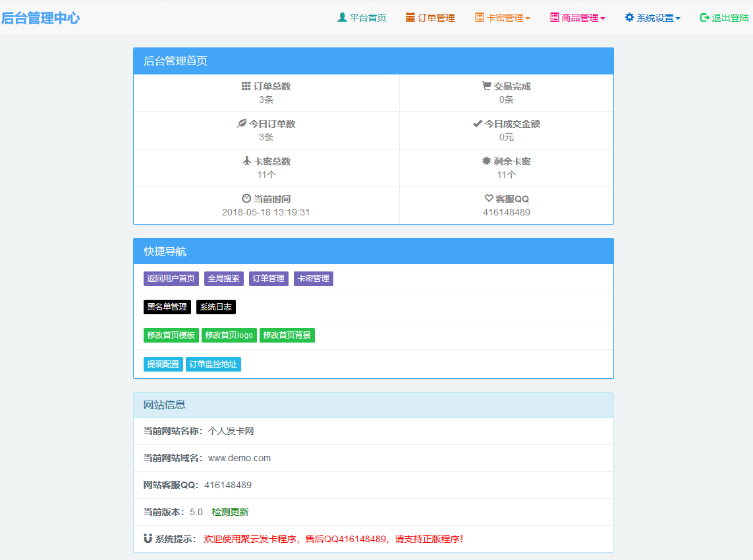Open 全局搜索 from quick navigation

point(224,279)
